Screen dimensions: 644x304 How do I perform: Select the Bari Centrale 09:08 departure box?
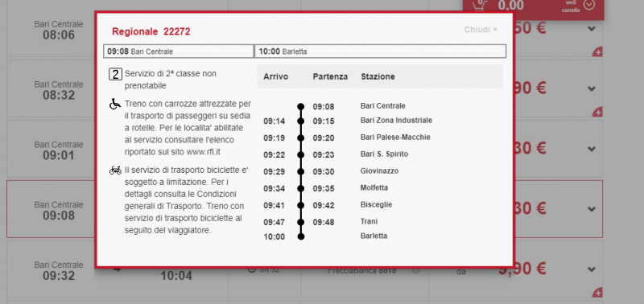click(178, 51)
